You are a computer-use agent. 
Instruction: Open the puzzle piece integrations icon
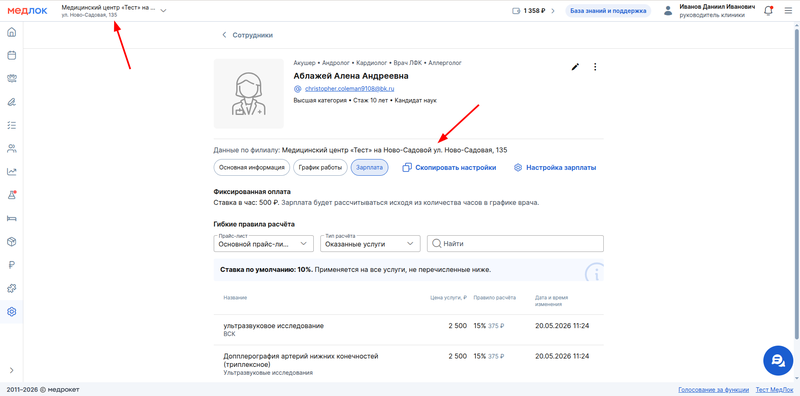(x=11, y=288)
